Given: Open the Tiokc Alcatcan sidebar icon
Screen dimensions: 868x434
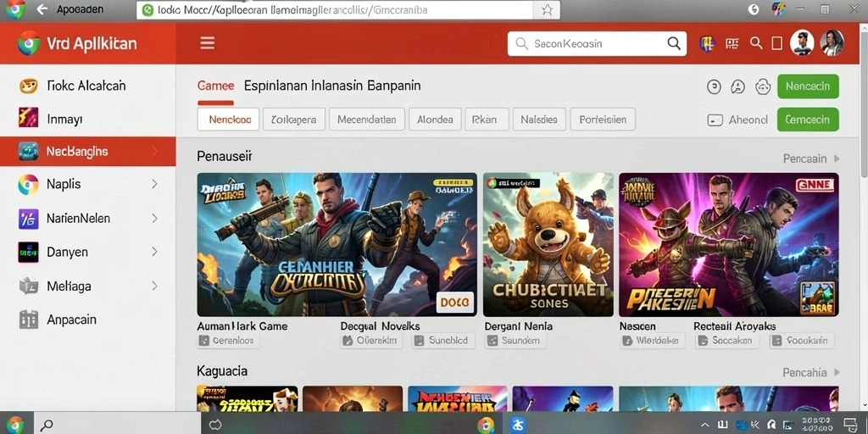Looking at the screenshot, I should pos(28,86).
